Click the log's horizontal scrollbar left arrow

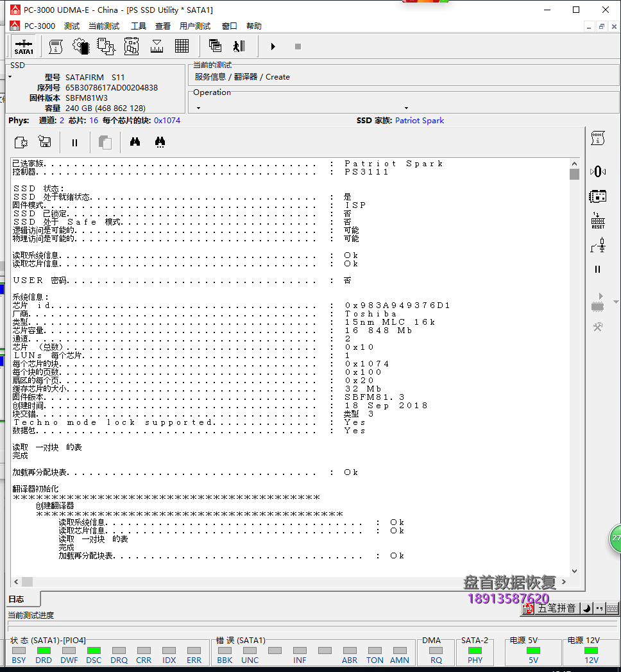(x=16, y=582)
